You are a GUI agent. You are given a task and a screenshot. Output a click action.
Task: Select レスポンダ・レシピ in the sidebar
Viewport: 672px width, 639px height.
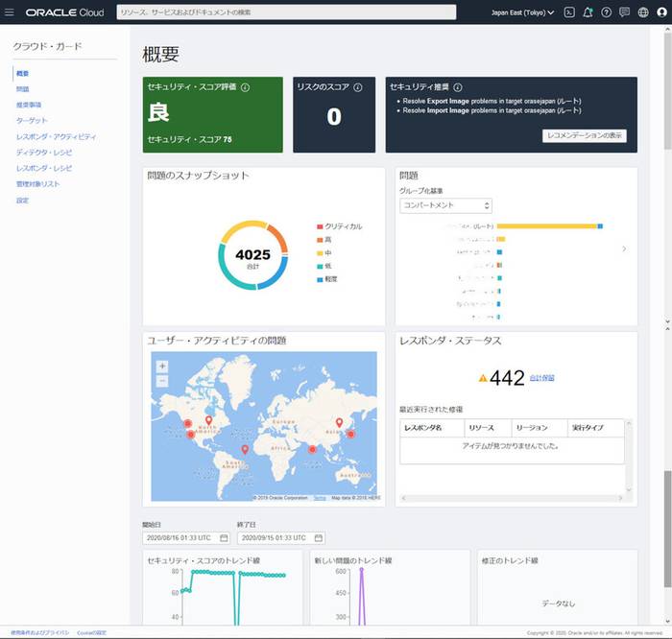point(44,168)
